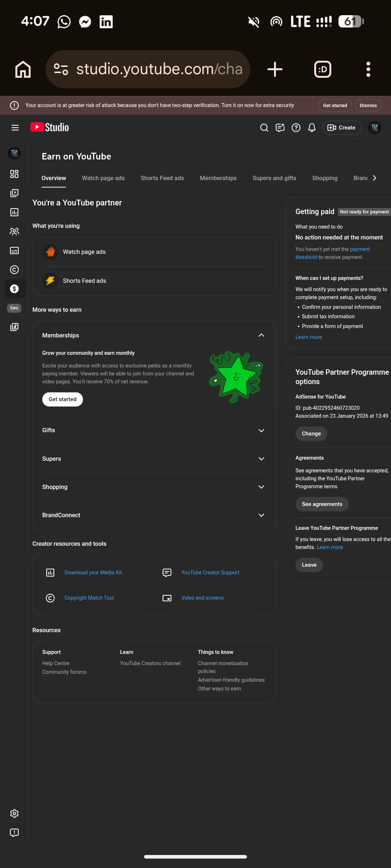The height and width of the screenshot is (868, 391).
Task: Switch to Watch page ads tab
Action: pyautogui.click(x=103, y=178)
